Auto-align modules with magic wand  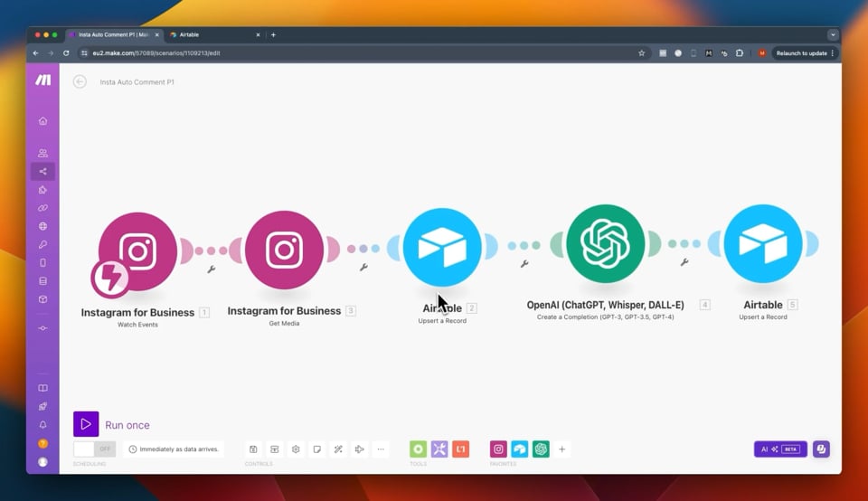coord(338,449)
